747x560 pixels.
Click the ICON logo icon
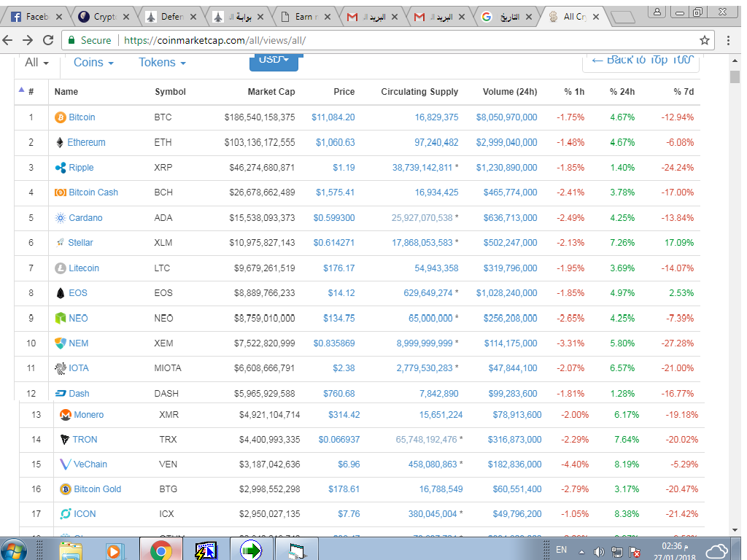tap(65, 514)
